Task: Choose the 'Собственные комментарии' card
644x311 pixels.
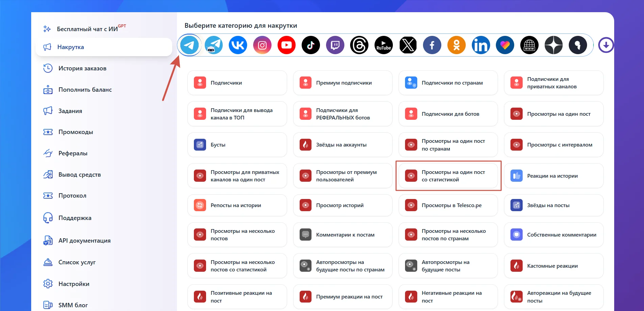Action: (554, 235)
